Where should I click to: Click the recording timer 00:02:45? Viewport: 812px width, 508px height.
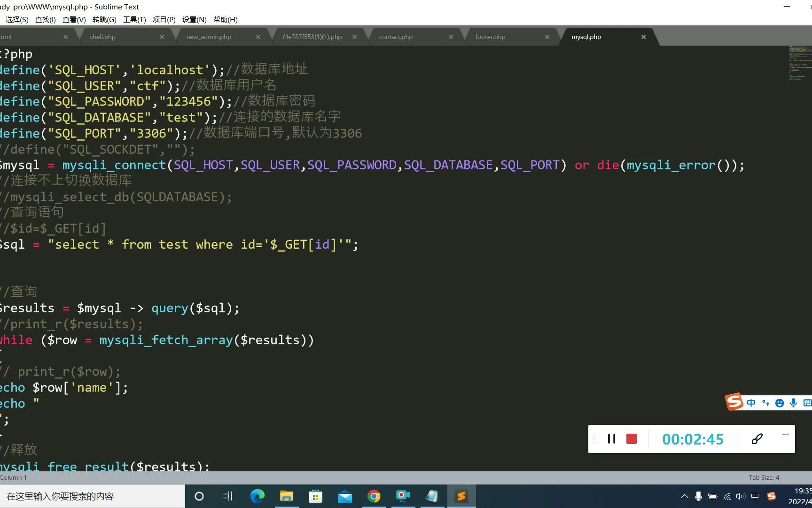(693, 439)
